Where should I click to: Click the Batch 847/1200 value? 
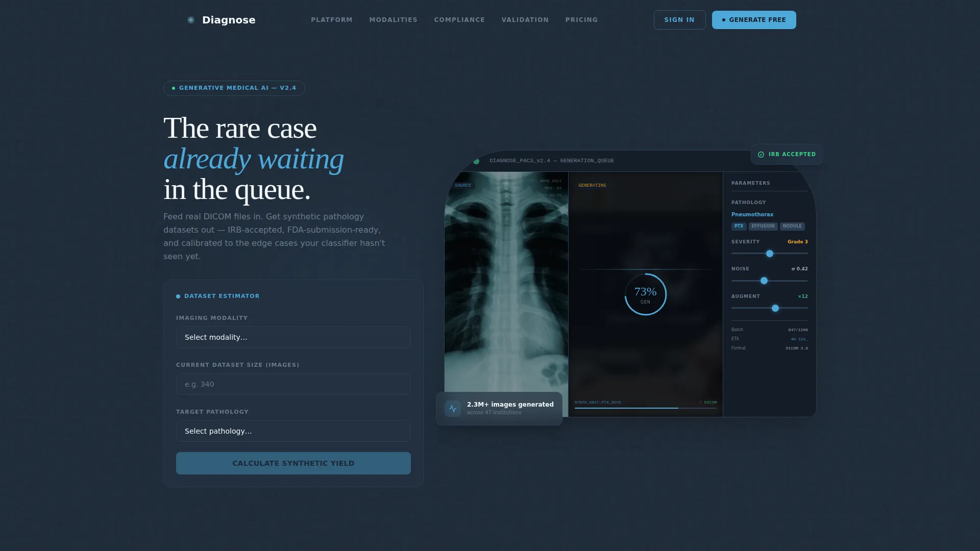click(798, 330)
